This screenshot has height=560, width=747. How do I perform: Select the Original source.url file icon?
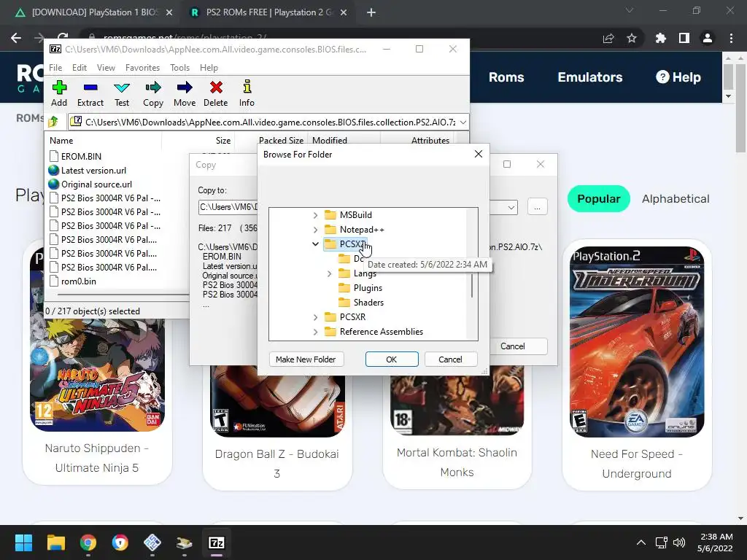click(x=54, y=184)
